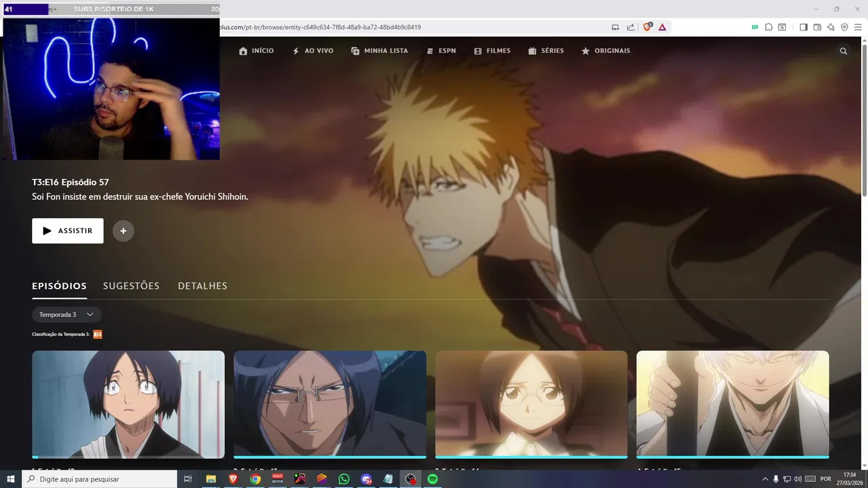Open the Leo AI sparkle icon

click(831, 27)
